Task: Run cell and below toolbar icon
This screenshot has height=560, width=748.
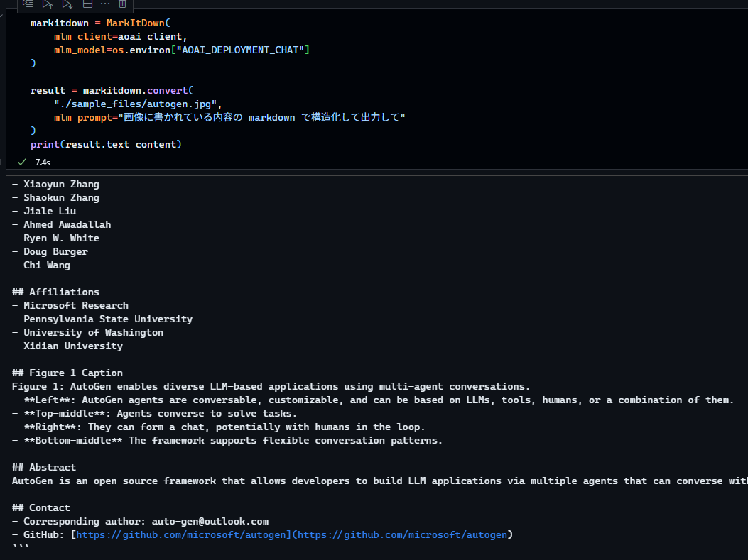Action: tap(67, 4)
